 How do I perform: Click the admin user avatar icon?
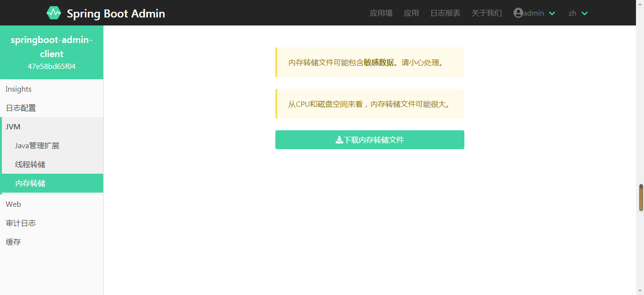[518, 13]
